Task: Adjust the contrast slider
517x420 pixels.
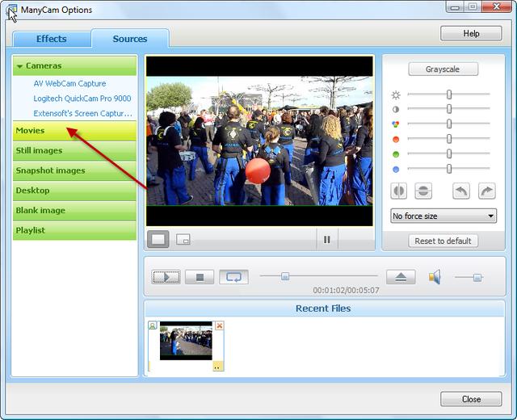Action: pyautogui.click(x=449, y=109)
